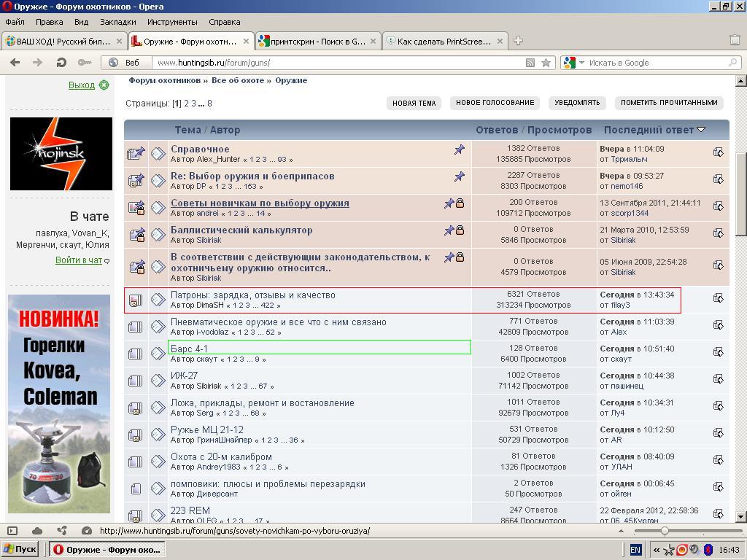Click the RSS feed icon in address bar
The width and height of the screenshot is (747, 560).
(531, 63)
